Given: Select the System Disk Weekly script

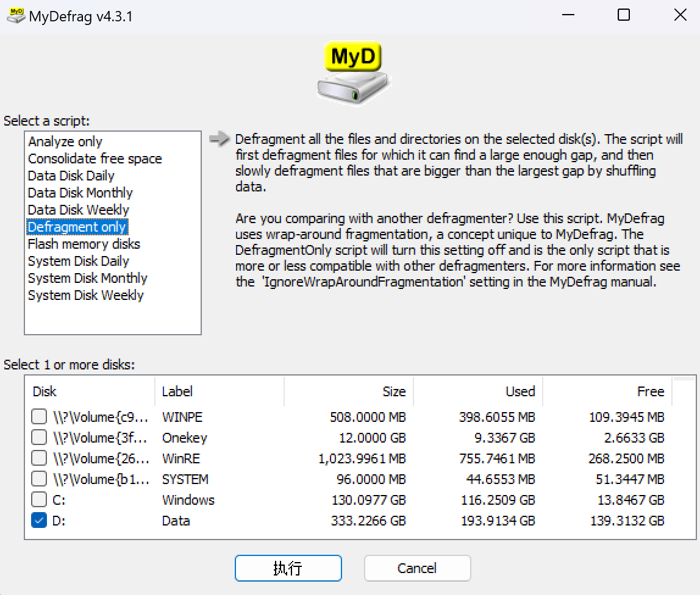Looking at the screenshot, I should click(86, 295).
